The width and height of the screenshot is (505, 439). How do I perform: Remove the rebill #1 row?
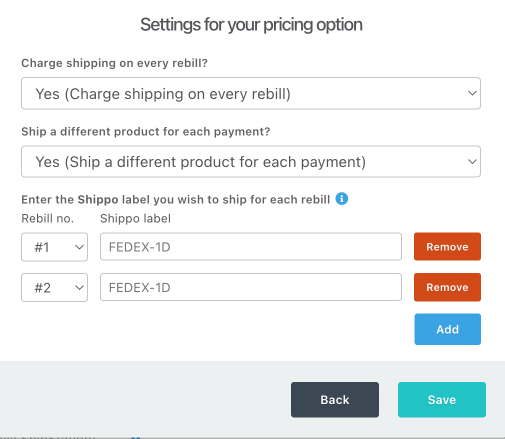tap(447, 247)
